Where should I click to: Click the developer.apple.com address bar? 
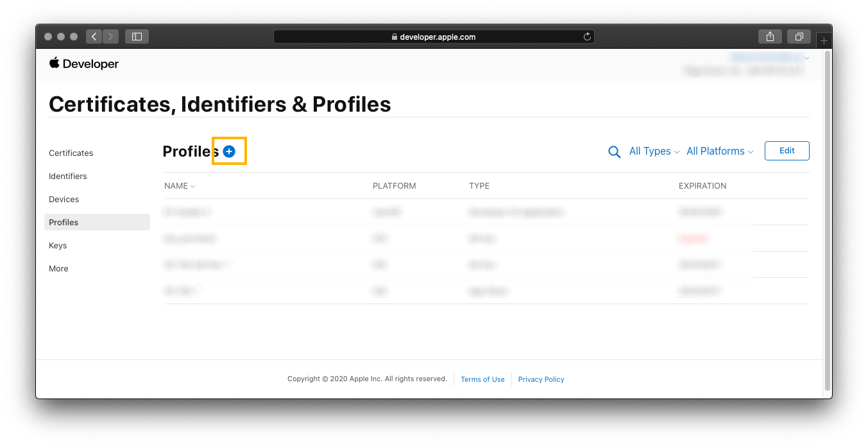(434, 37)
